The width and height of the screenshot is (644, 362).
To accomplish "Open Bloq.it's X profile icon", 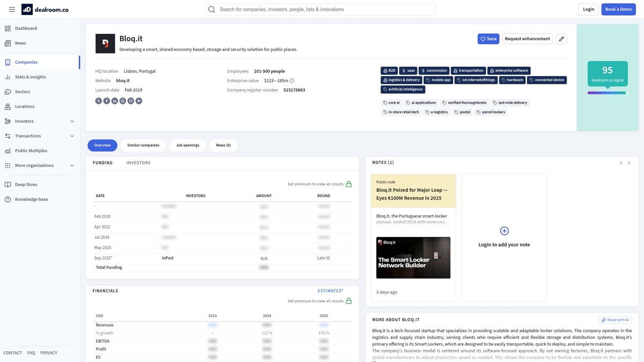I will (99, 101).
